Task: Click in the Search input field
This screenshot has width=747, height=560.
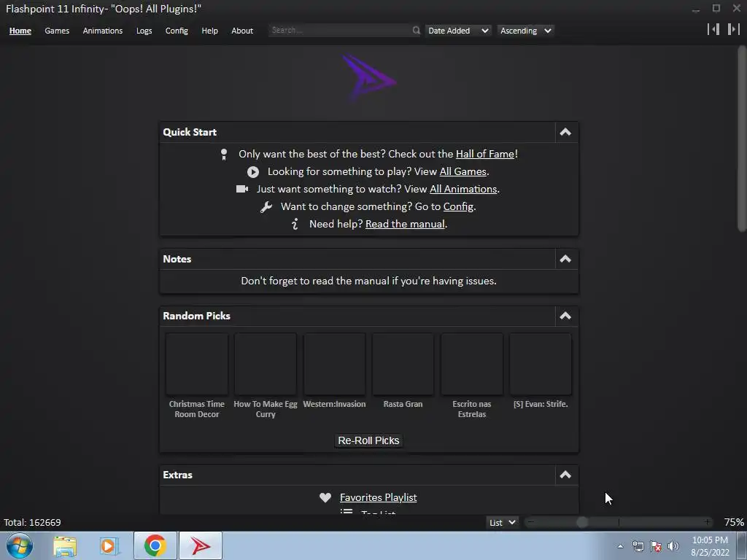Action: 339,30
